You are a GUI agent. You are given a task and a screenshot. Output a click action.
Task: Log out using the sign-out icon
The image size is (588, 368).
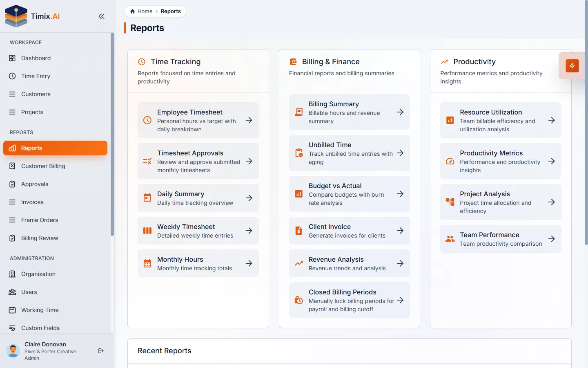pyautogui.click(x=101, y=351)
